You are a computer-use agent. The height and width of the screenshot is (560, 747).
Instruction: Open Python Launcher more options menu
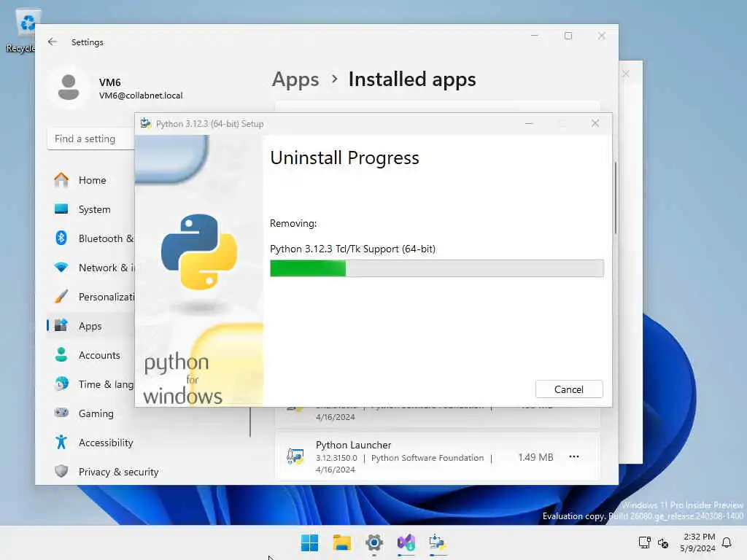click(x=574, y=456)
